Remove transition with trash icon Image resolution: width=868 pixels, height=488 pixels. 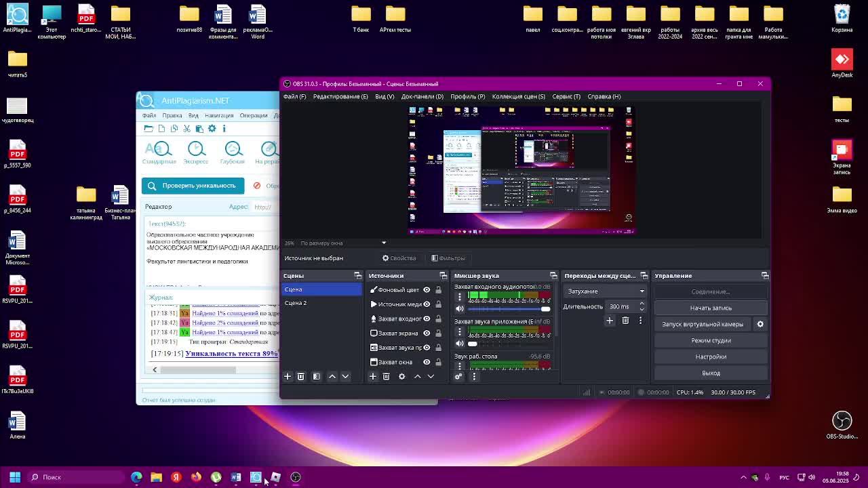tap(625, 321)
